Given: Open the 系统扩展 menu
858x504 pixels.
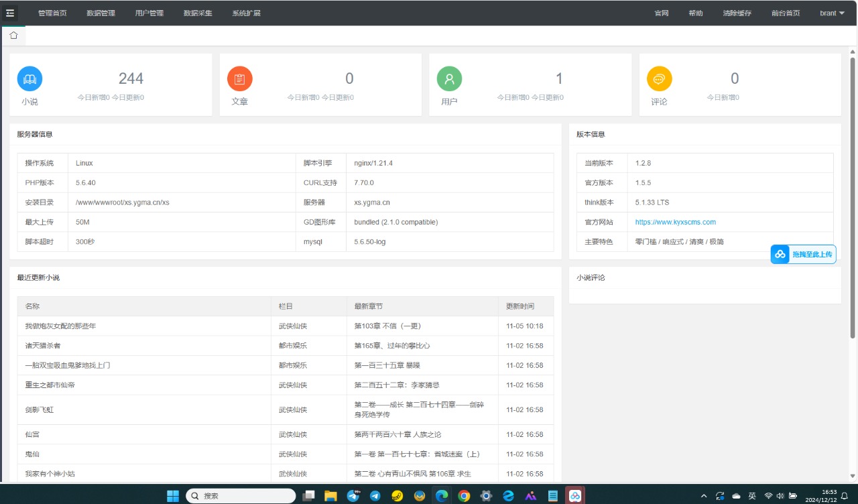Looking at the screenshot, I should point(246,13).
